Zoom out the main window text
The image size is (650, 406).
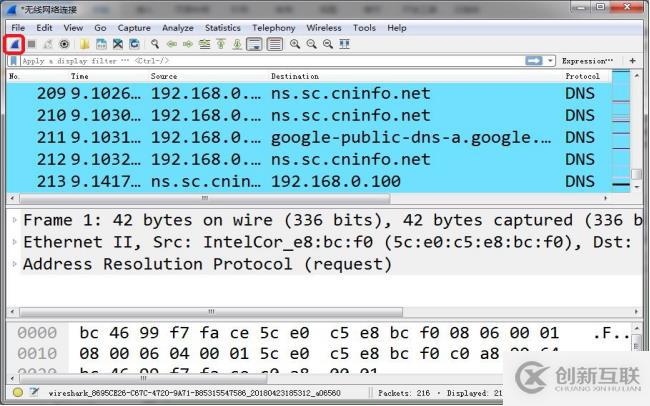[x=311, y=44]
